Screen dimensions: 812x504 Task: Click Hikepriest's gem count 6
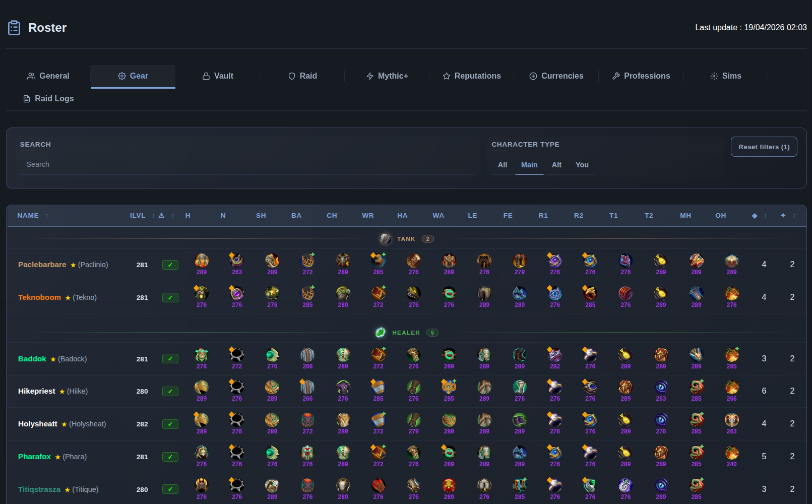[764, 391]
